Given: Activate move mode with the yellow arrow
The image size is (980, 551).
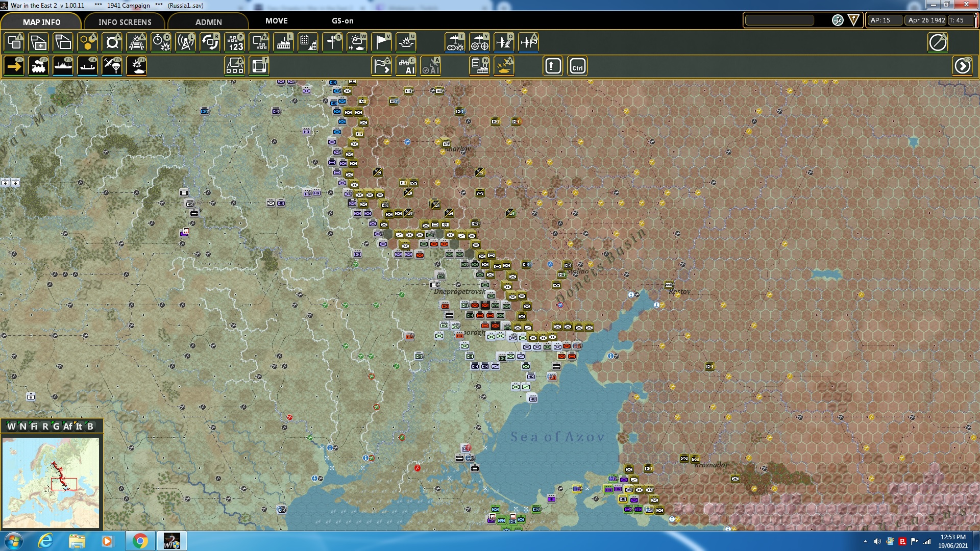Looking at the screenshot, I should [14, 66].
